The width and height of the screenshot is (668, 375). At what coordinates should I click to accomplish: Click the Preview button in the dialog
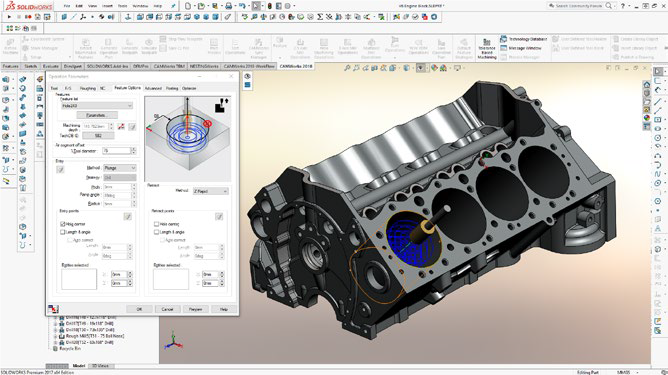(196, 309)
